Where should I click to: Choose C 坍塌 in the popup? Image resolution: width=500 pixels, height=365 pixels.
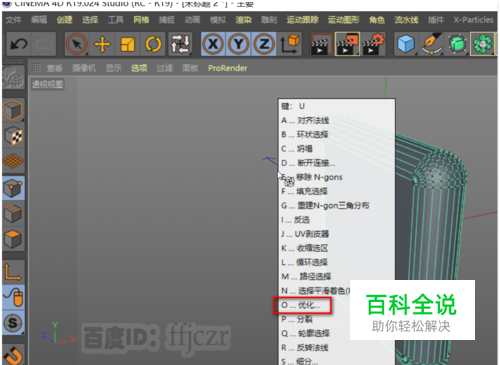[x=337, y=149]
